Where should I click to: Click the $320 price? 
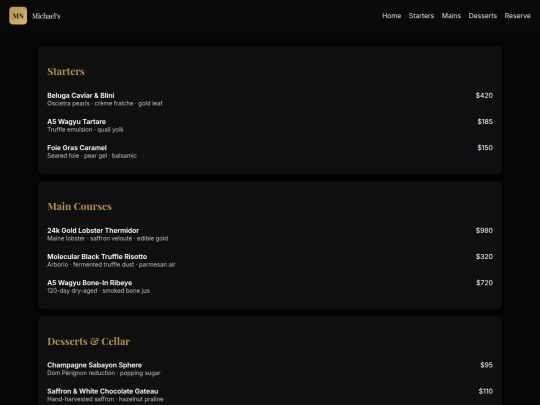click(484, 257)
